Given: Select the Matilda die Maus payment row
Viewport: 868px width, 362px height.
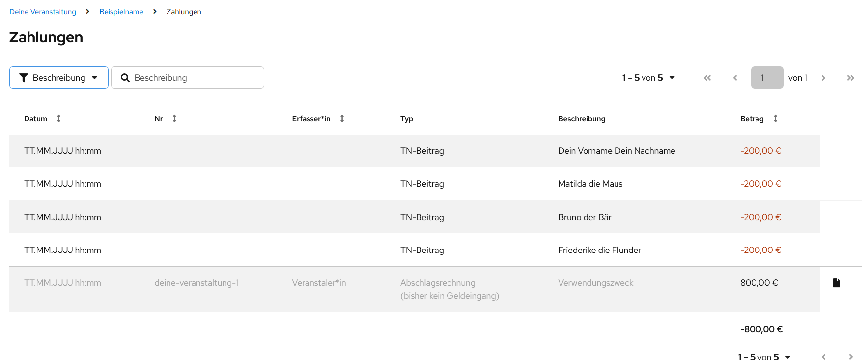Looking at the screenshot, I should (x=590, y=184).
